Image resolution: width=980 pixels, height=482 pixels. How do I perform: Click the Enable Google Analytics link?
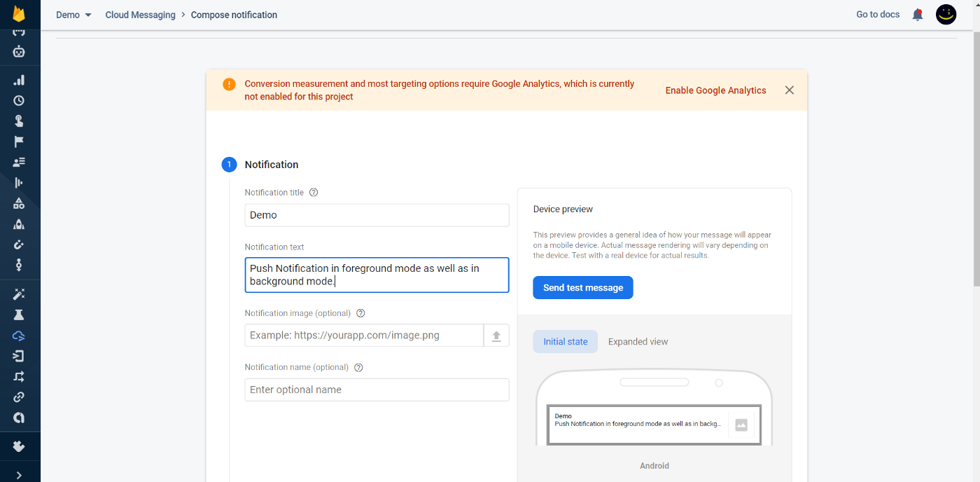pyautogui.click(x=715, y=90)
